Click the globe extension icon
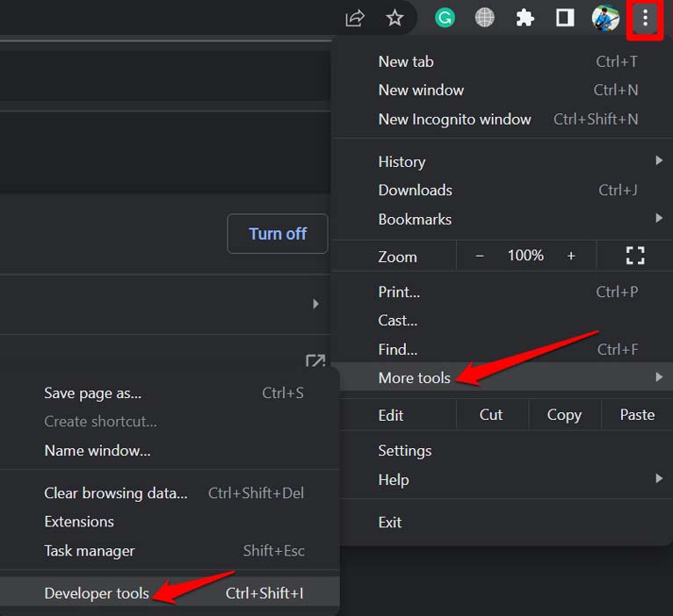This screenshot has height=616, width=673. pos(485,18)
